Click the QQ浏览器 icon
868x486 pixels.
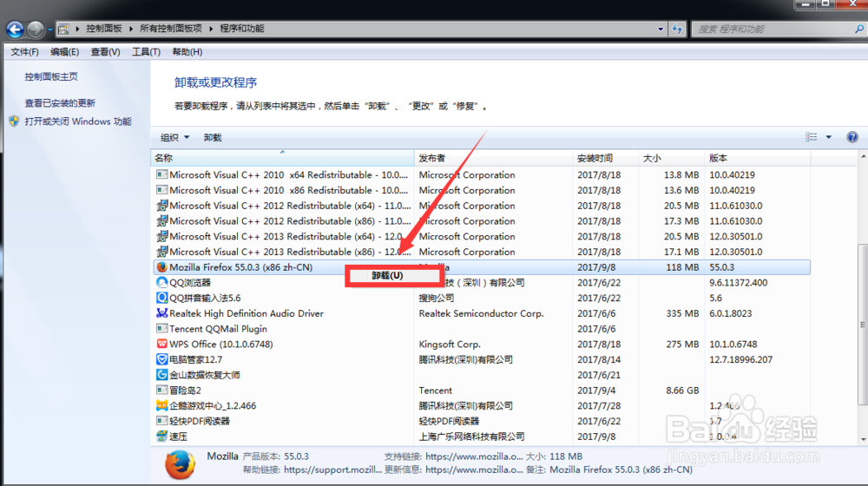[x=161, y=282]
